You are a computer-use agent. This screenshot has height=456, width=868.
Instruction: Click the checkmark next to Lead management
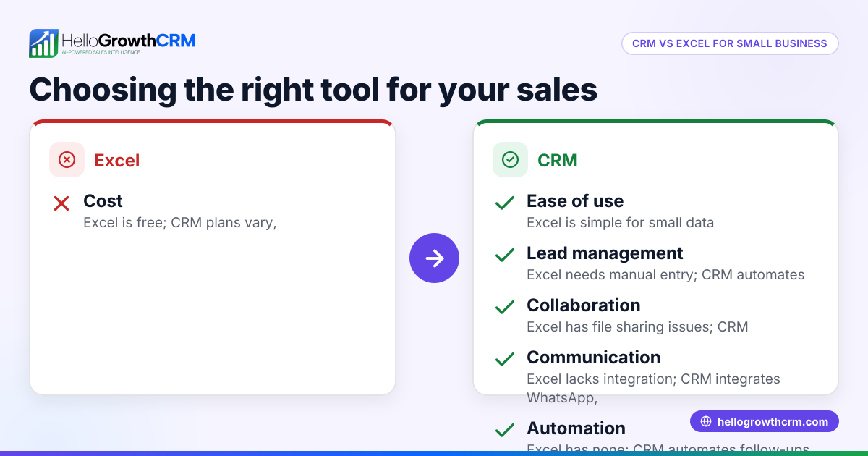coord(505,256)
